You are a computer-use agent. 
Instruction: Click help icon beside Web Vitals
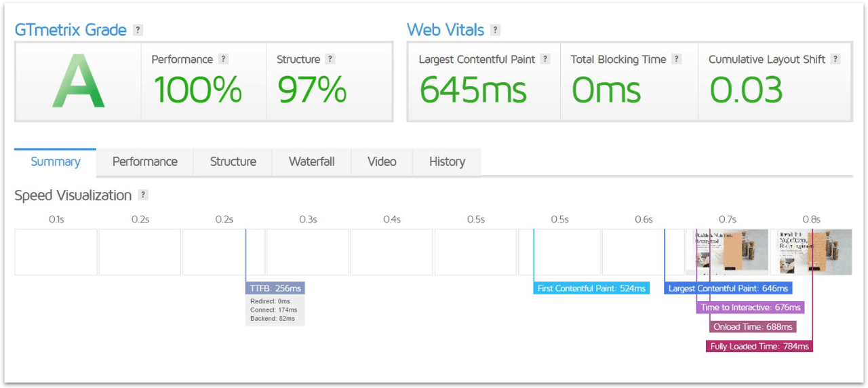[x=496, y=30]
